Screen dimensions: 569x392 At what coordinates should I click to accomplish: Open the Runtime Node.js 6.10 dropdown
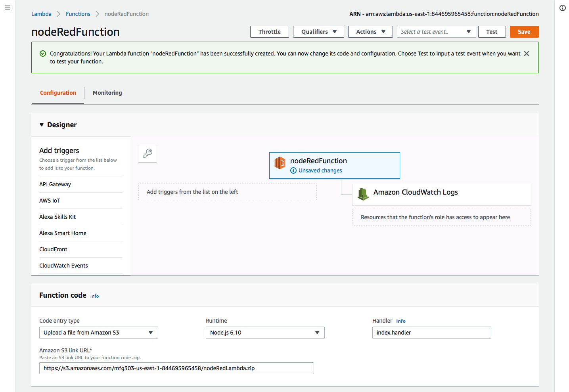[x=265, y=333]
